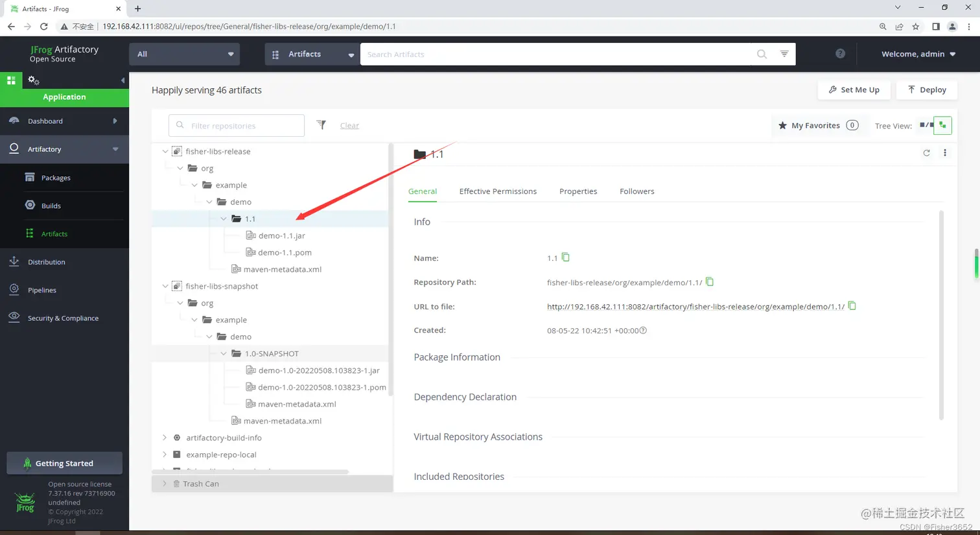Expand the Dashboard submenu arrow

point(115,121)
